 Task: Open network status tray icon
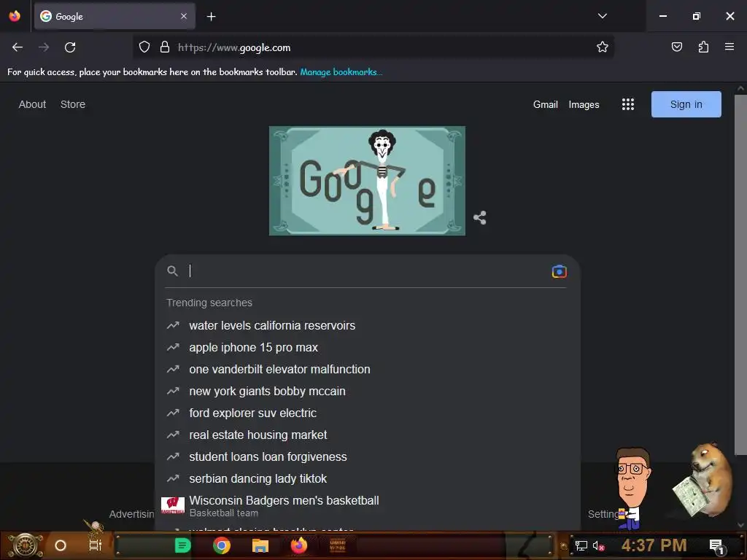(x=581, y=545)
